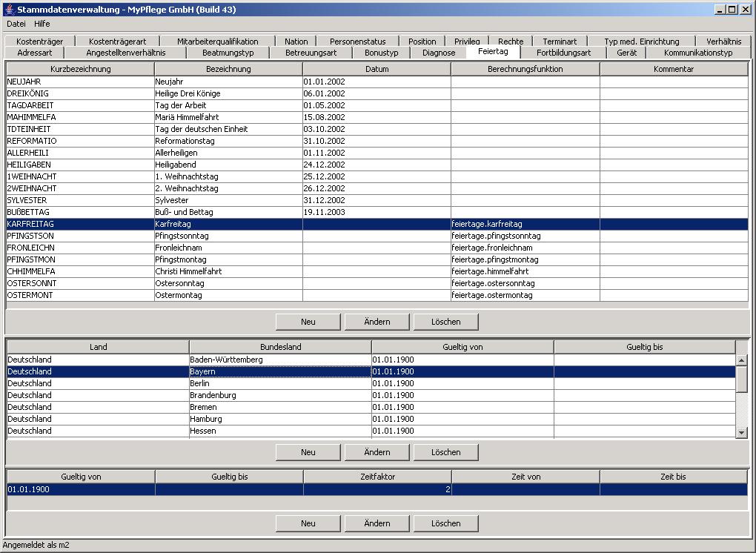The height and width of the screenshot is (553, 756).
Task: Select the Fronleichnam row
Action: [x=377, y=248]
